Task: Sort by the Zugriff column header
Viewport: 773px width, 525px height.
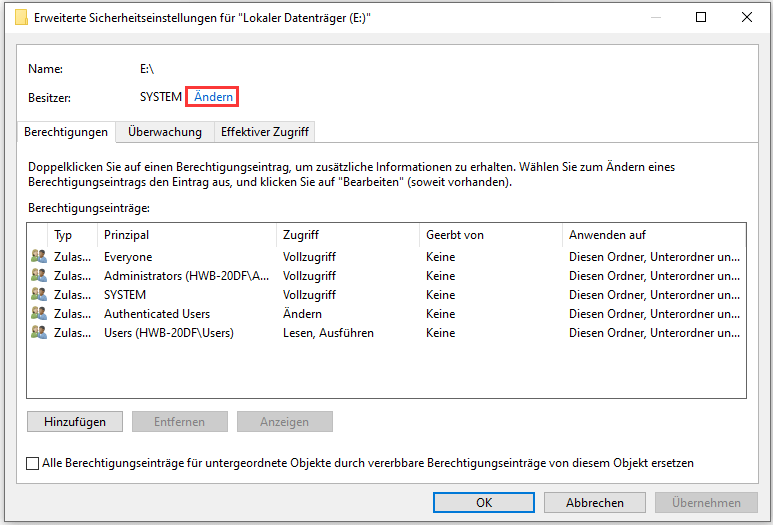Action: pyautogui.click(x=346, y=235)
